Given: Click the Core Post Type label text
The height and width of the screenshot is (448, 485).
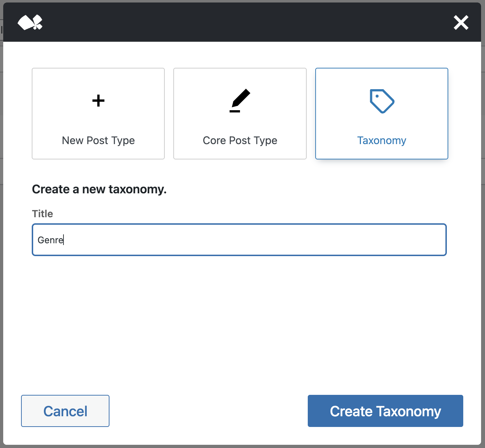Looking at the screenshot, I should 240,140.
